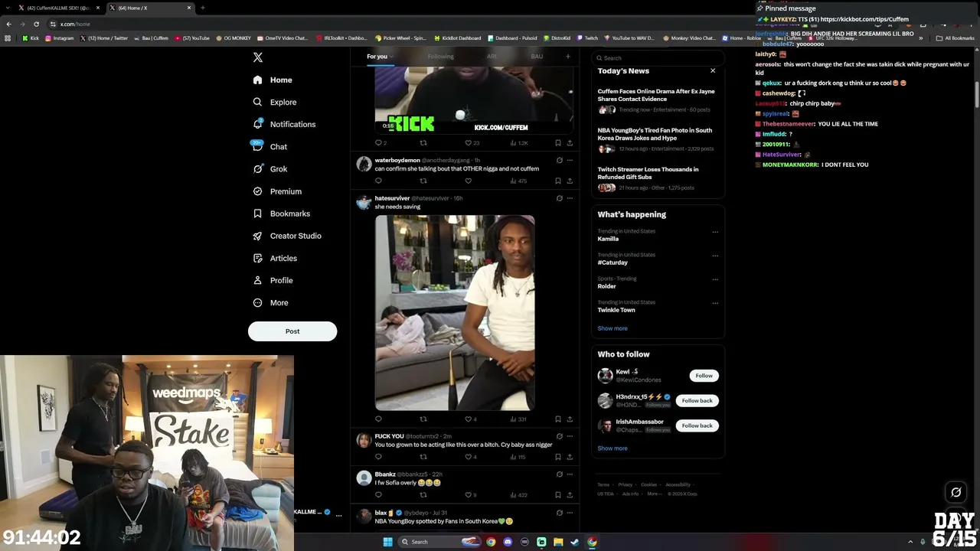Open the Premium menu item

pyautogui.click(x=277, y=191)
